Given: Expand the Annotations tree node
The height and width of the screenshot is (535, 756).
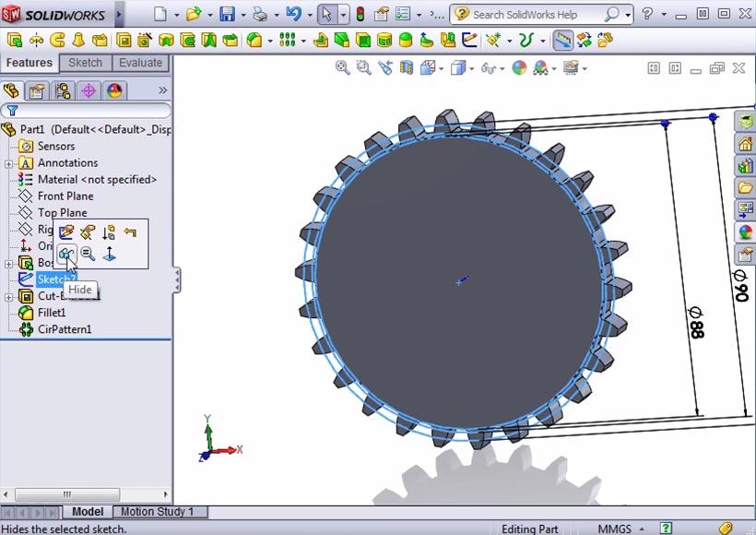Looking at the screenshot, I should point(8,163).
